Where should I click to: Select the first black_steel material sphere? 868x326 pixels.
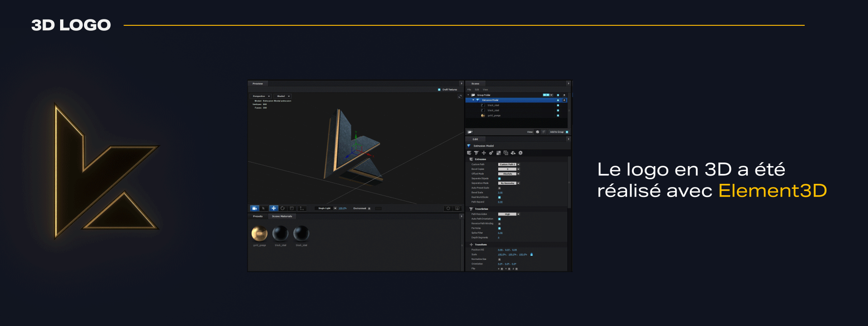[x=280, y=234]
